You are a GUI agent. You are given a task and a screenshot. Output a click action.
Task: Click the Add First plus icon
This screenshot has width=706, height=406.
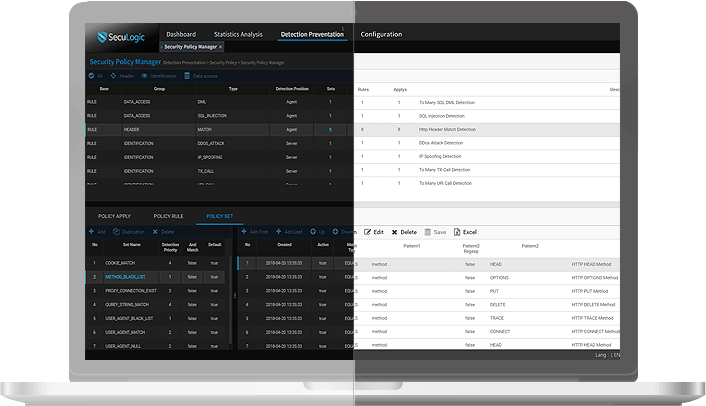242,231
